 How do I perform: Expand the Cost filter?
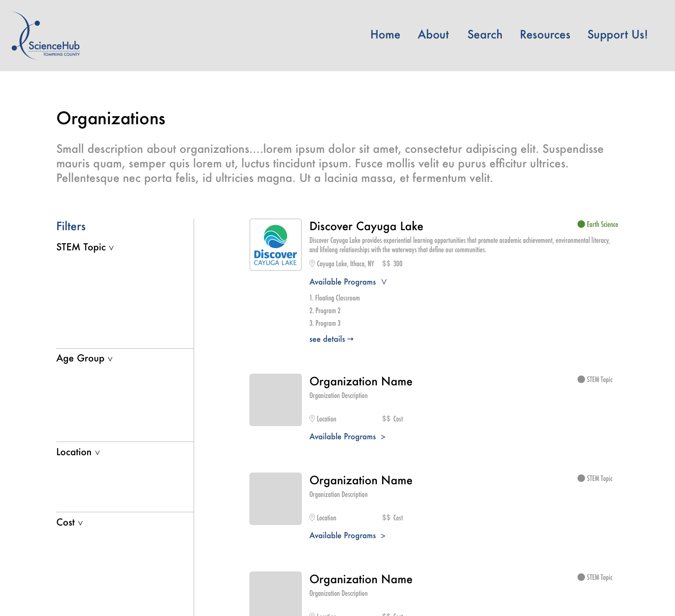pyautogui.click(x=69, y=522)
